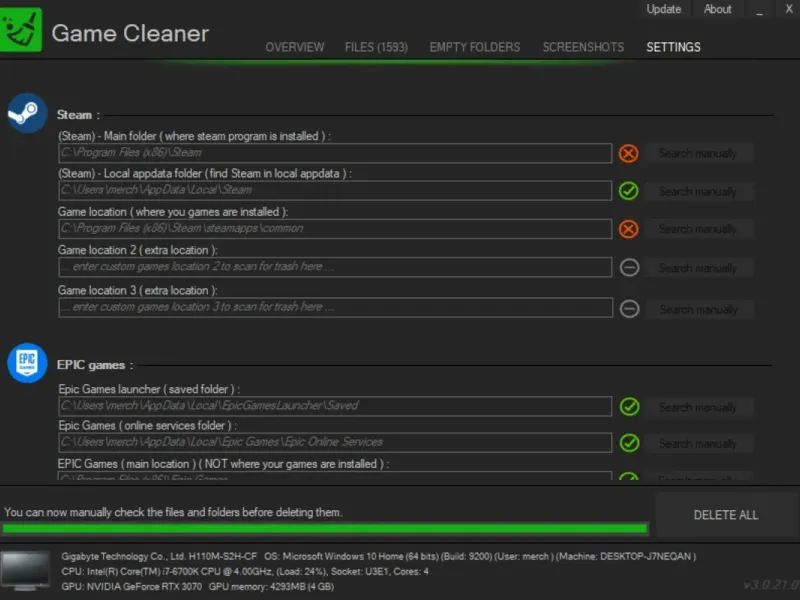Click Search manually for Game location 2
800x600 pixels.
[x=698, y=268]
